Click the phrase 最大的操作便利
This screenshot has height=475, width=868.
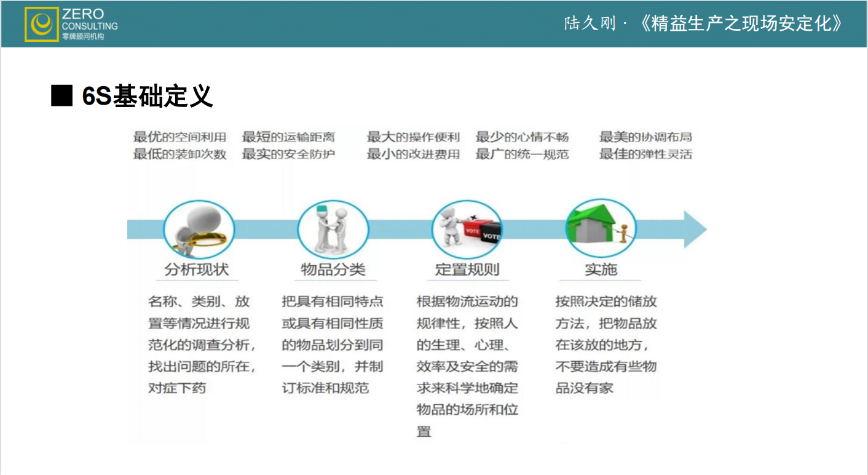click(413, 137)
